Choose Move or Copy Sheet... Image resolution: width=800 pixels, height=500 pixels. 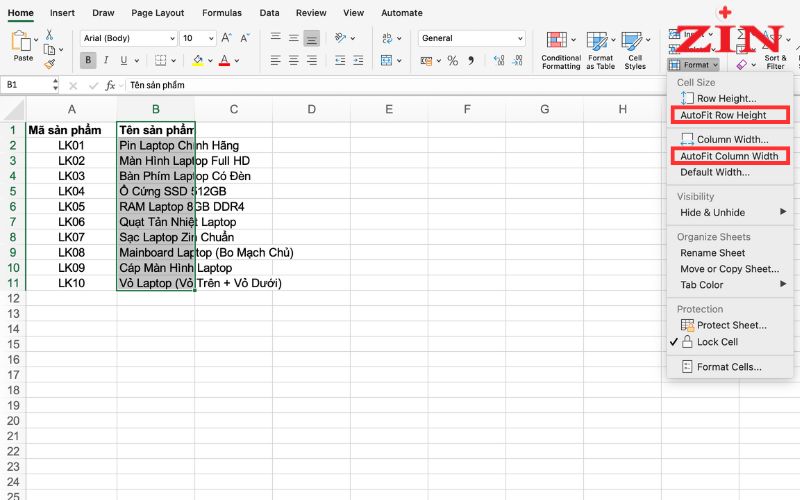[x=730, y=269]
